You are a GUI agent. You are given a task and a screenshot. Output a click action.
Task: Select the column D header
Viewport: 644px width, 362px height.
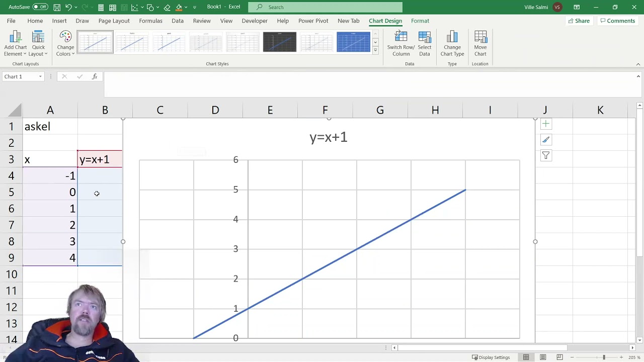215,110
